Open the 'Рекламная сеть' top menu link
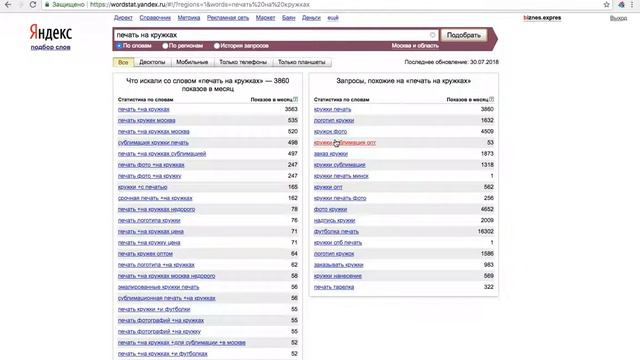This screenshot has width=640, height=360. click(x=228, y=18)
